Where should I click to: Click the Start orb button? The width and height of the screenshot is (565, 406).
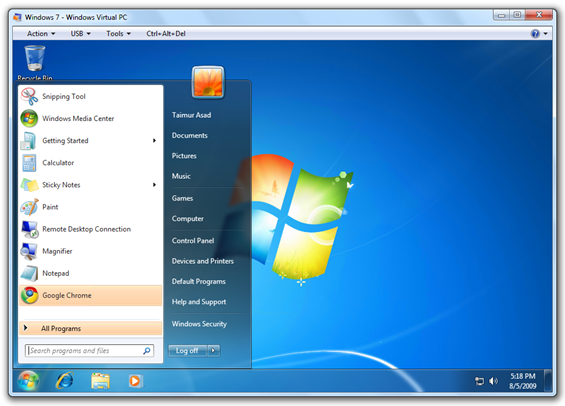coord(28,381)
